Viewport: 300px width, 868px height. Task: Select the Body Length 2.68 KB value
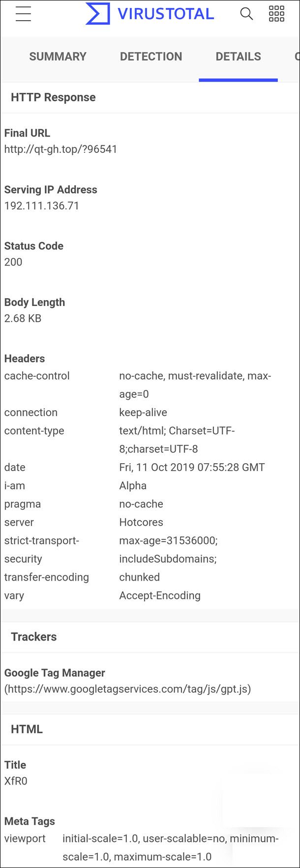pyautogui.click(x=23, y=318)
